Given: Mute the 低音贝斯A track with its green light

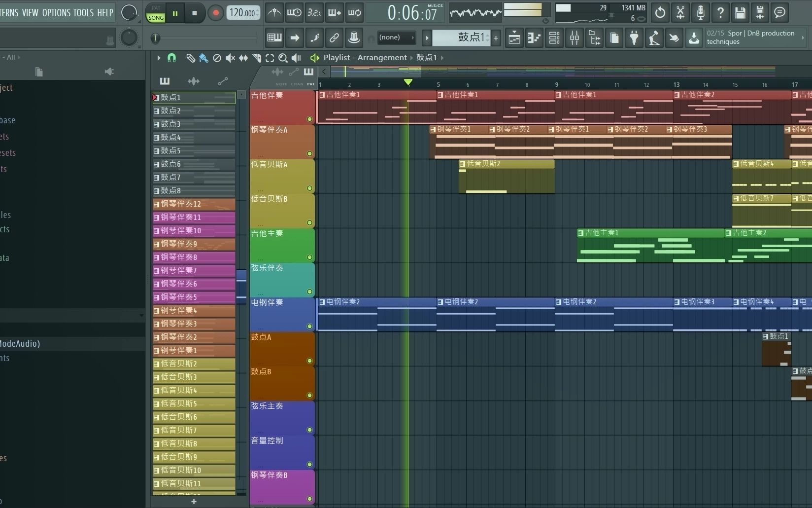Looking at the screenshot, I should coord(309,188).
